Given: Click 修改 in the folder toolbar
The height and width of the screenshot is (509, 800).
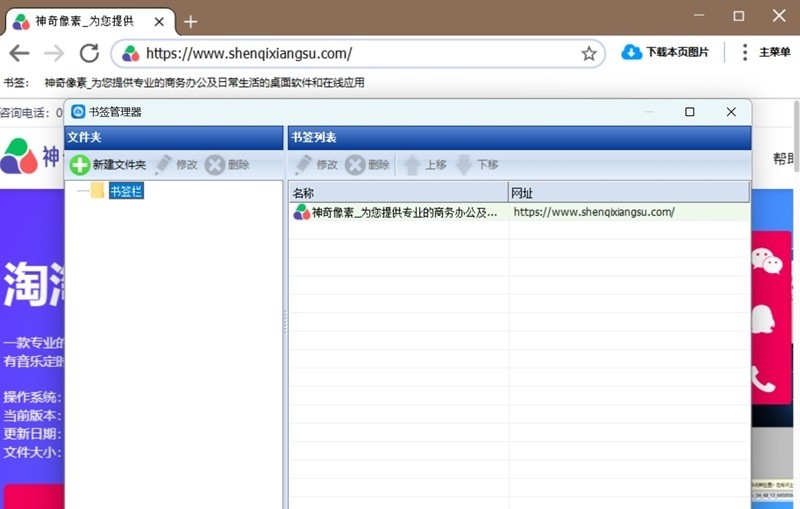Looking at the screenshot, I should click(176, 165).
